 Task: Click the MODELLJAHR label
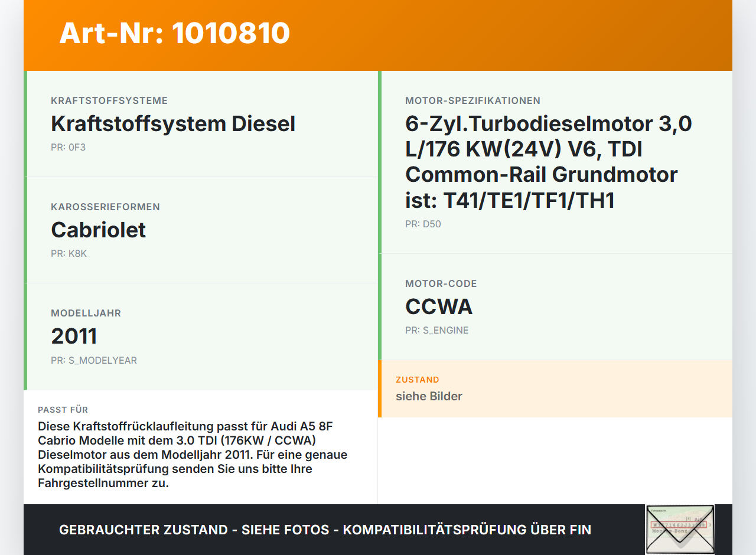point(86,313)
